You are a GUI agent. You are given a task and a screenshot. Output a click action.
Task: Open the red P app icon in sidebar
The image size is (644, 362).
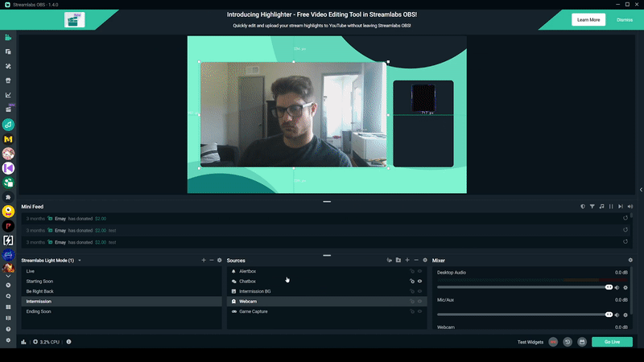pos(8,226)
